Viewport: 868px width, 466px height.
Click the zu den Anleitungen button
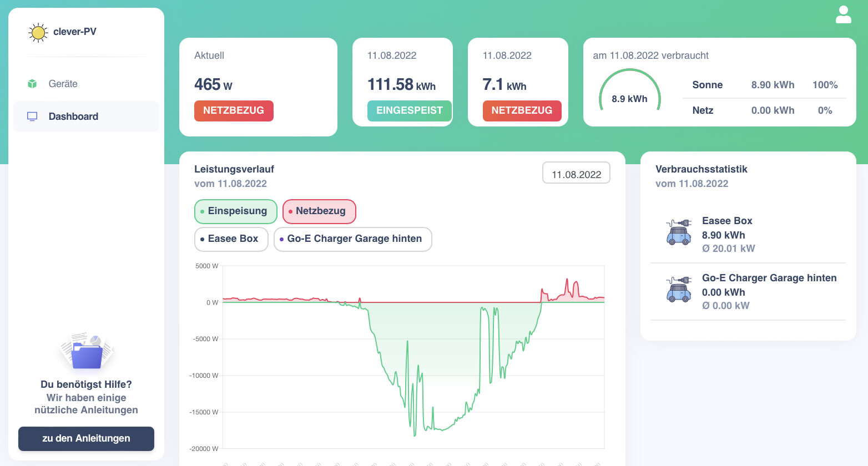(x=86, y=439)
